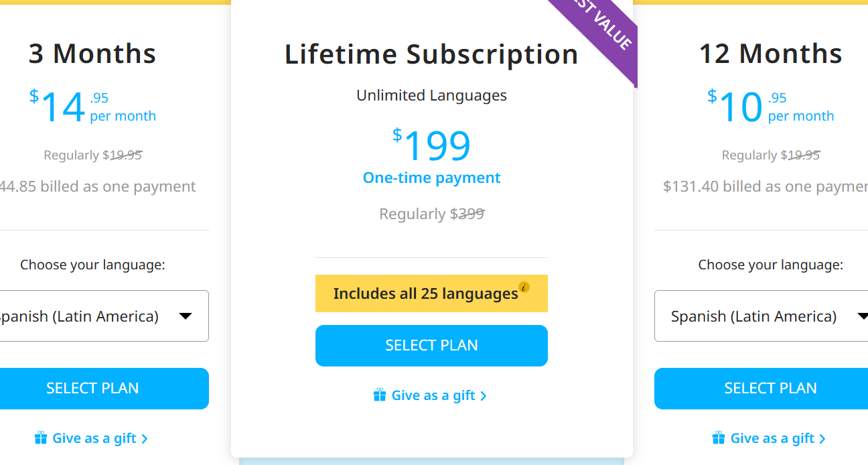Click the gift icon under 12 Months plan
This screenshot has width=868, height=465.
pyautogui.click(x=719, y=438)
